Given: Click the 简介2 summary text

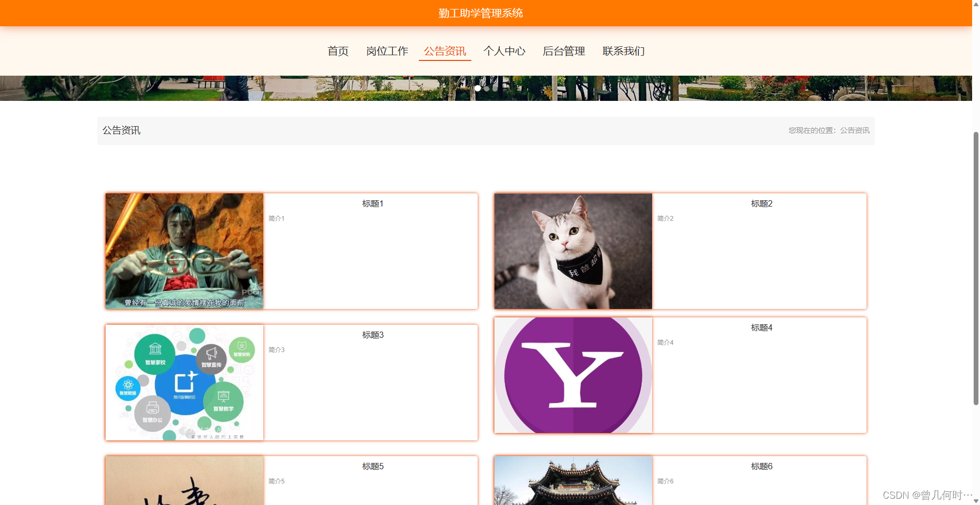Looking at the screenshot, I should coord(665,219).
